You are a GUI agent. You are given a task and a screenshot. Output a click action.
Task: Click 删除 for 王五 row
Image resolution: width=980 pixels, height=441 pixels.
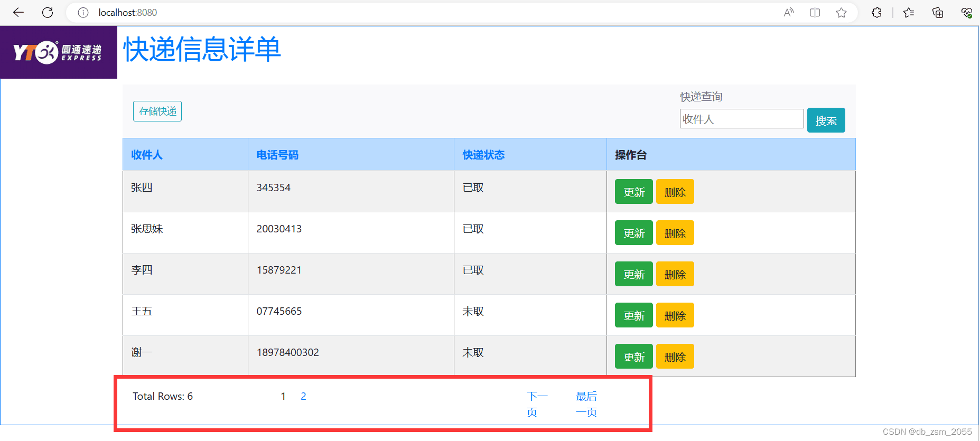point(675,315)
